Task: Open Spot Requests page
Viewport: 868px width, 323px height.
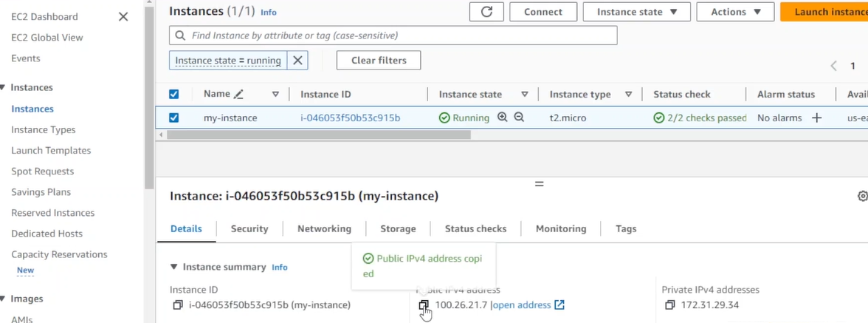Action: point(42,171)
